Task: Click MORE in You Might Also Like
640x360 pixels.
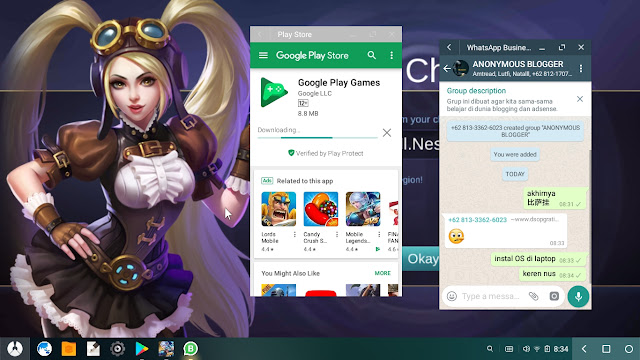Action: pos(382,273)
